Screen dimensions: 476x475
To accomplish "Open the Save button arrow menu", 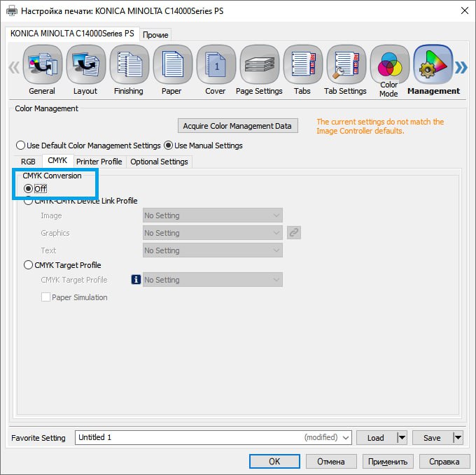I will pyautogui.click(x=458, y=438).
